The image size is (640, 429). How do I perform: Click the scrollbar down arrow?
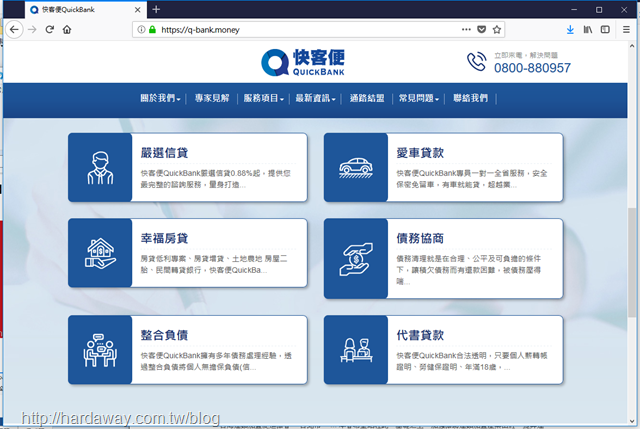(x=632, y=421)
